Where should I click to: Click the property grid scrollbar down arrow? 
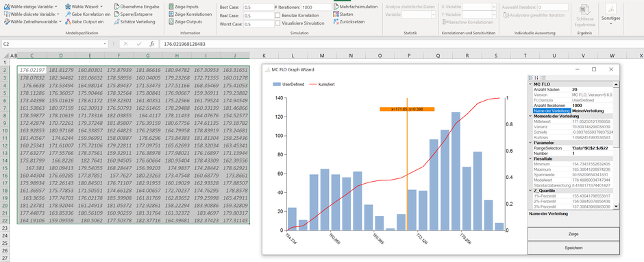617,207
